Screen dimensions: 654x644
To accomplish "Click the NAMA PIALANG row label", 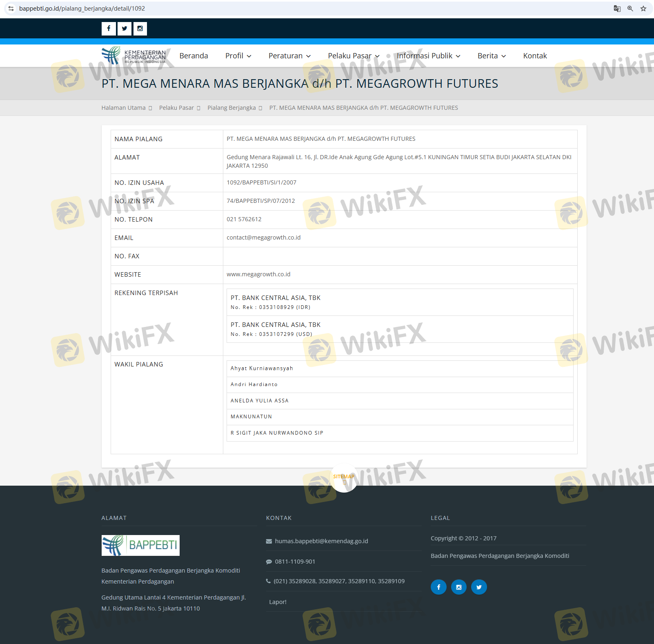I will [x=138, y=139].
